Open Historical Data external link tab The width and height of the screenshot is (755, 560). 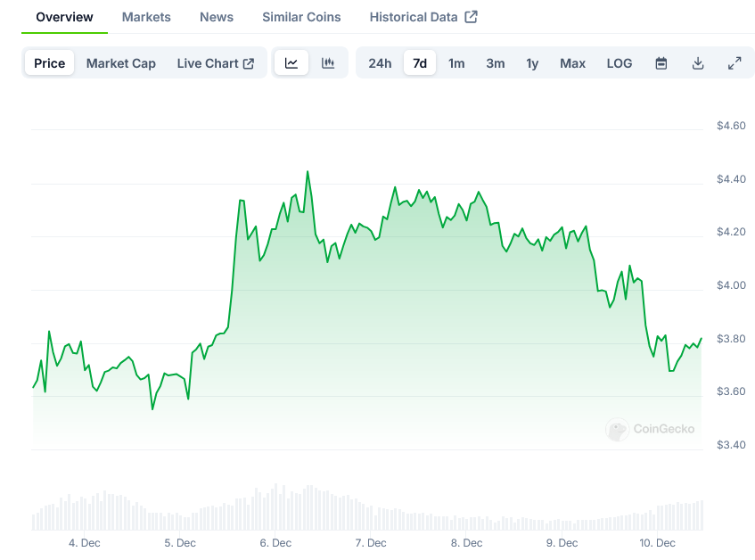click(x=423, y=17)
